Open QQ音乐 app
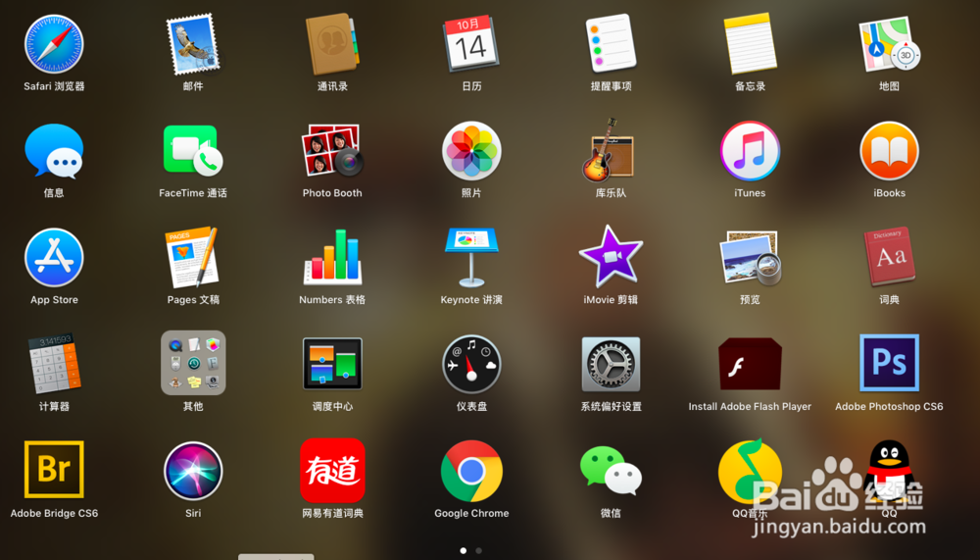Screen dimensions: 980x560 (750, 471)
